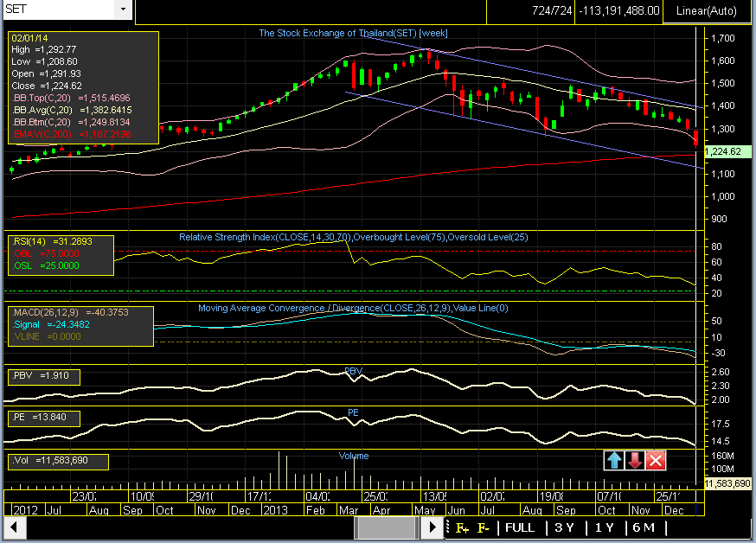This screenshot has width=756, height=543.
Task: Click the Close =1,224.62 info line
Action: tap(47, 86)
